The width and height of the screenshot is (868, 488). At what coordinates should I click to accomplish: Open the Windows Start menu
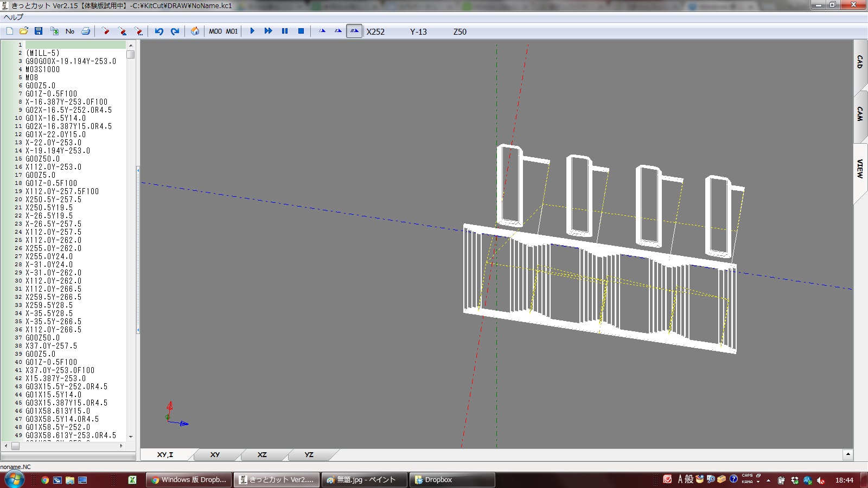[x=14, y=480]
